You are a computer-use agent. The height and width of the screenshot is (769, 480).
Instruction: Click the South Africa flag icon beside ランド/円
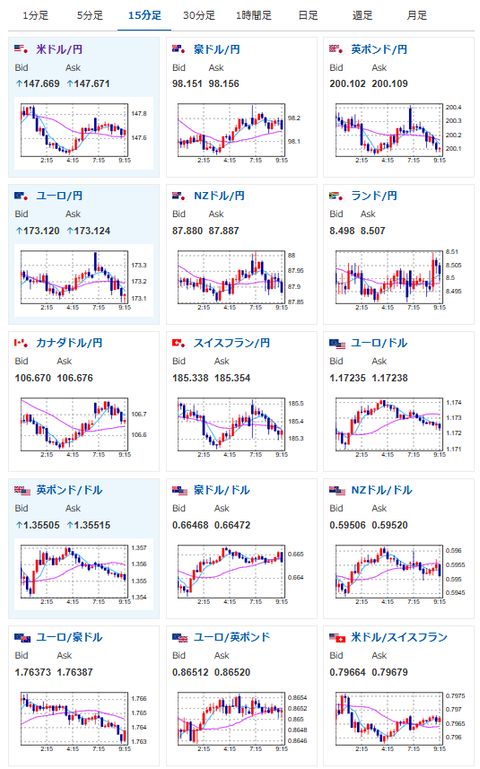tap(337, 196)
